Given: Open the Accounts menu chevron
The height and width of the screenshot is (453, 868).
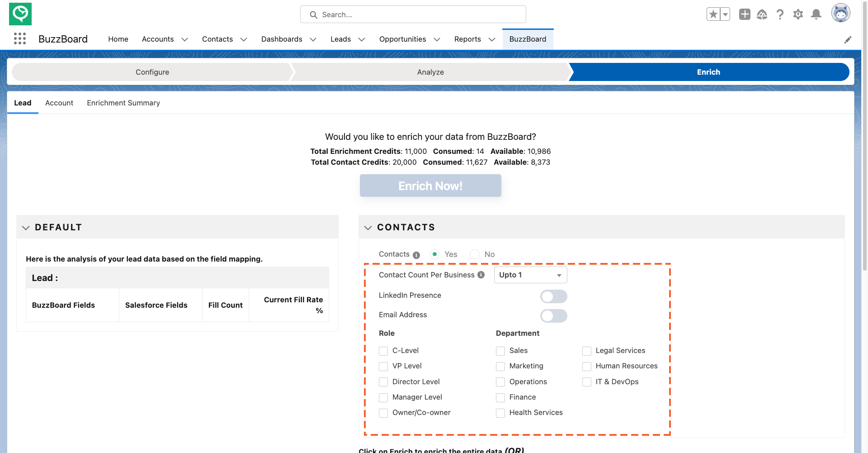Looking at the screenshot, I should tap(184, 39).
